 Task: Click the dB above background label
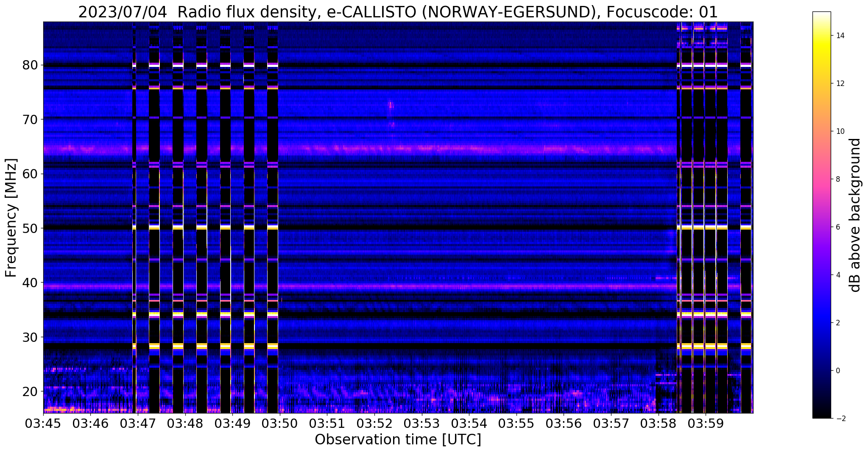(x=855, y=215)
